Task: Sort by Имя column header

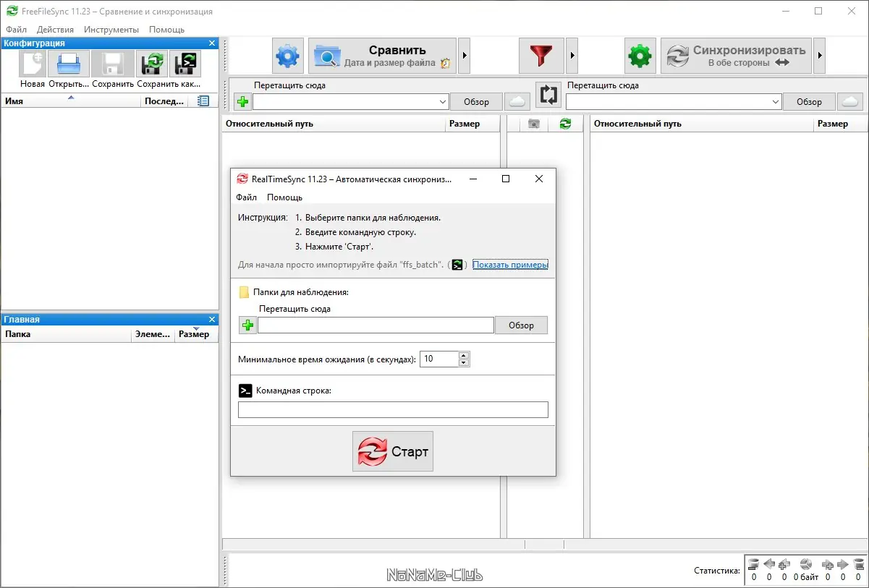Action: point(71,101)
